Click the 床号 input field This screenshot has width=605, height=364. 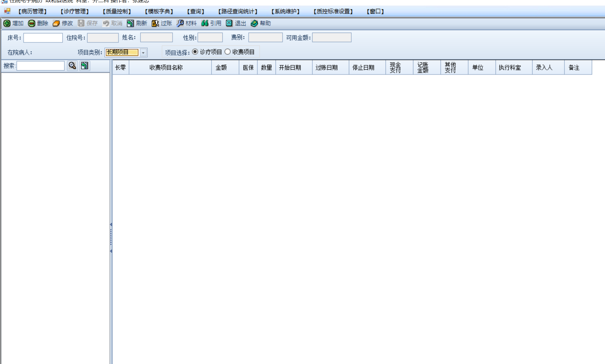point(43,38)
